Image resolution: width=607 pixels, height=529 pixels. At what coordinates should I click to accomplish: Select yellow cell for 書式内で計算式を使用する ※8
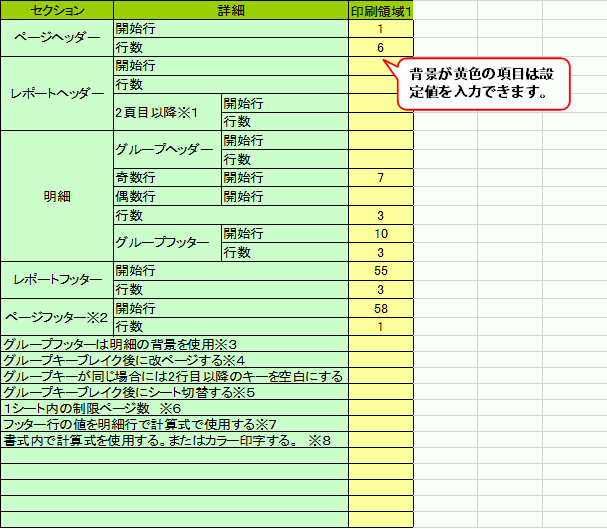381,440
